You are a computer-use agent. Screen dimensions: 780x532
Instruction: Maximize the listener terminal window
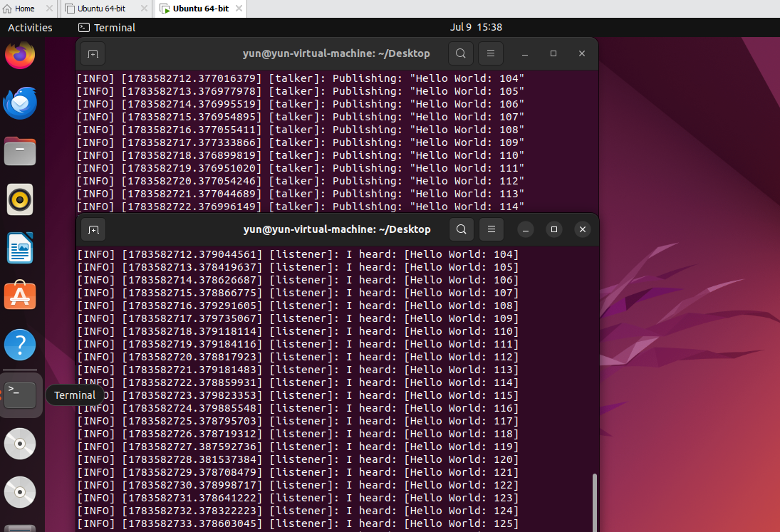[x=554, y=229]
